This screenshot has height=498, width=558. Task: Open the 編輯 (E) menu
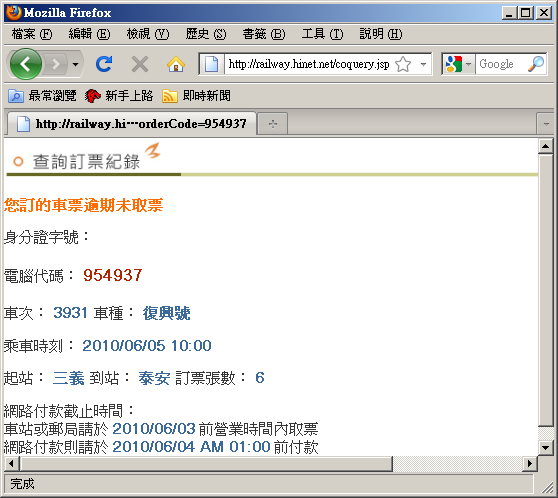[x=89, y=34]
